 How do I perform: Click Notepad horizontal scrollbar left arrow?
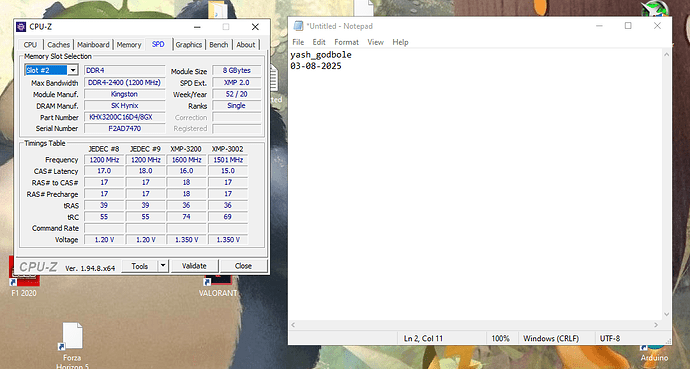pyautogui.click(x=294, y=325)
